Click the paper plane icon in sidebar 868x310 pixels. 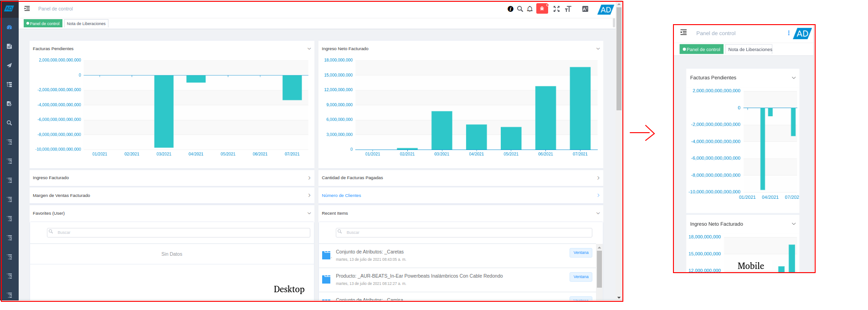[x=9, y=66]
